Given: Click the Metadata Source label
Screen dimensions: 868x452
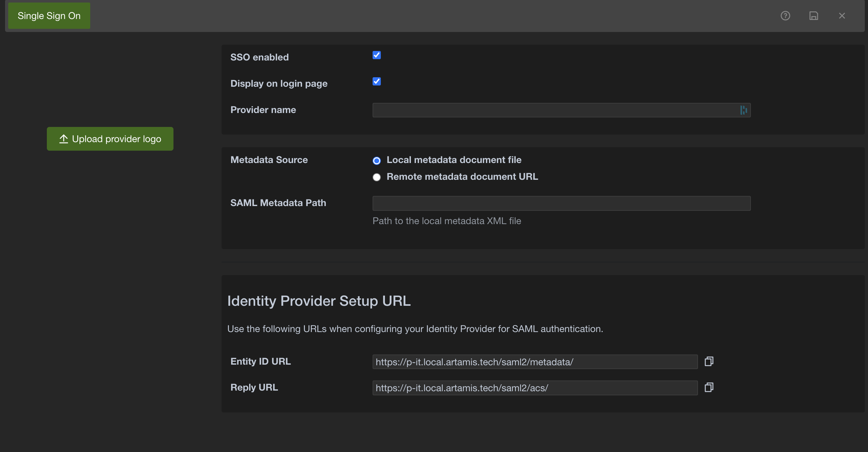Looking at the screenshot, I should pos(269,160).
